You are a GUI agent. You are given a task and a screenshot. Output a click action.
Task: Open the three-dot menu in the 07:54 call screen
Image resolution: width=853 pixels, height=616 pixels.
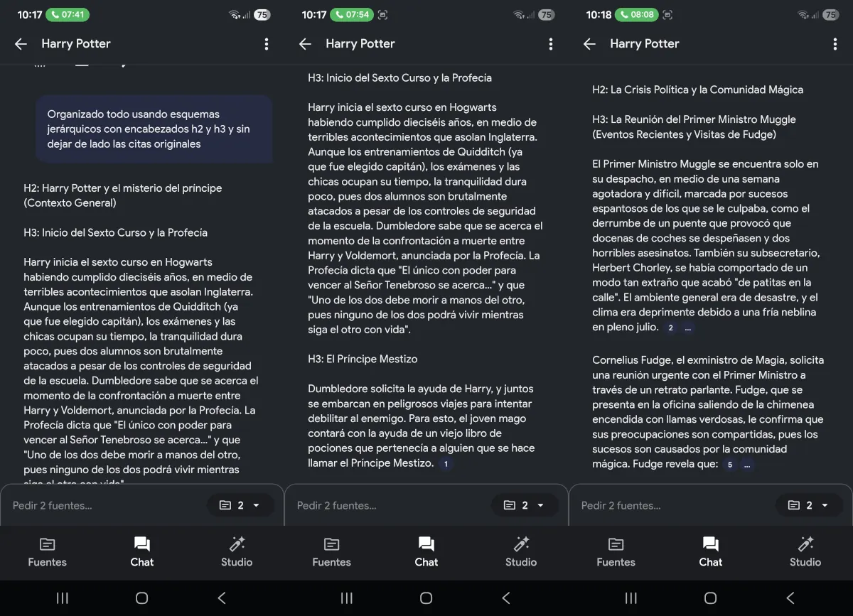coord(550,44)
